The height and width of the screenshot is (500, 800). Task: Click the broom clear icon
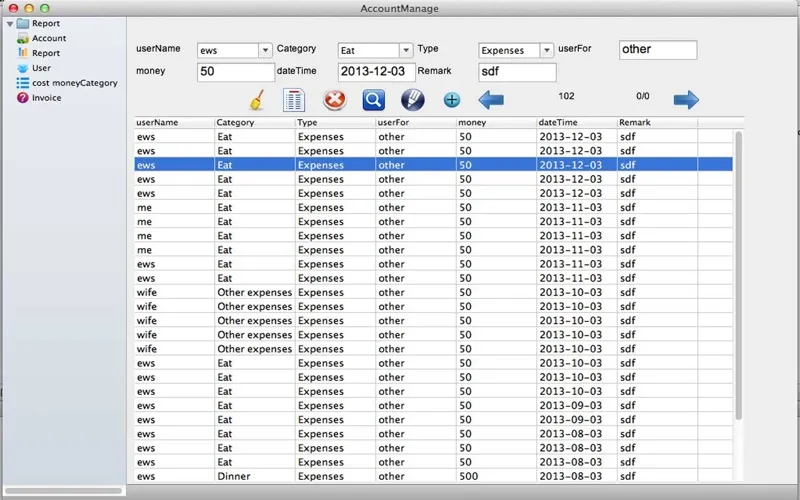[x=257, y=100]
